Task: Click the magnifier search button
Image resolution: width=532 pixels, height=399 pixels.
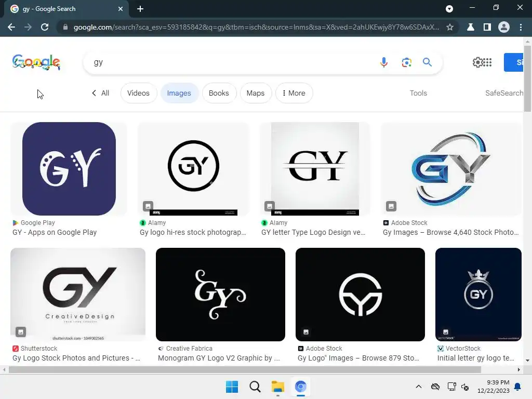Action: click(x=427, y=62)
